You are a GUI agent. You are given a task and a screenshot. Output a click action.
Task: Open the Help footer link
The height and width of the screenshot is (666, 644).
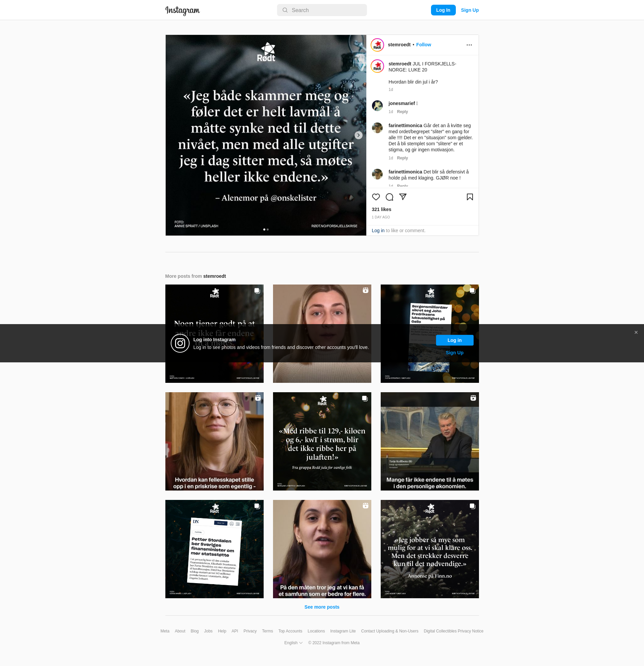222,631
